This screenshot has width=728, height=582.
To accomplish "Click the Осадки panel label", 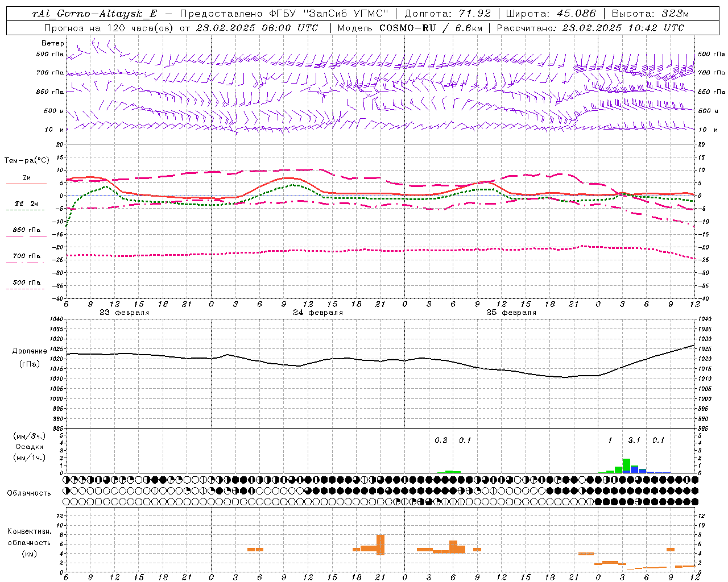I will click(30, 447).
